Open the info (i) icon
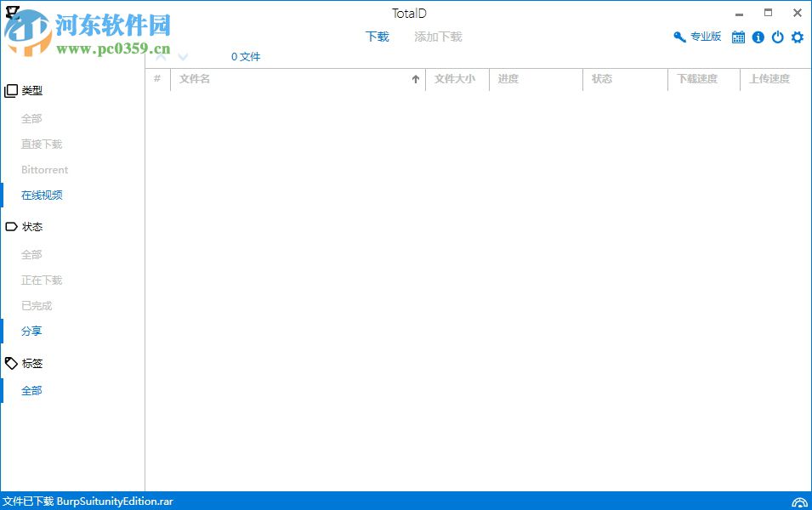The image size is (812, 510). coord(758,37)
